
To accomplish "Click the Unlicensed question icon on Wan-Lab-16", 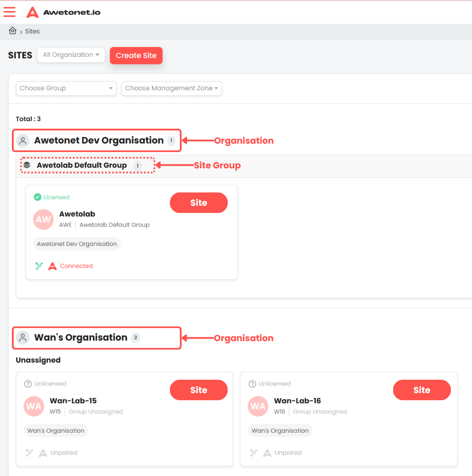I will (x=252, y=384).
